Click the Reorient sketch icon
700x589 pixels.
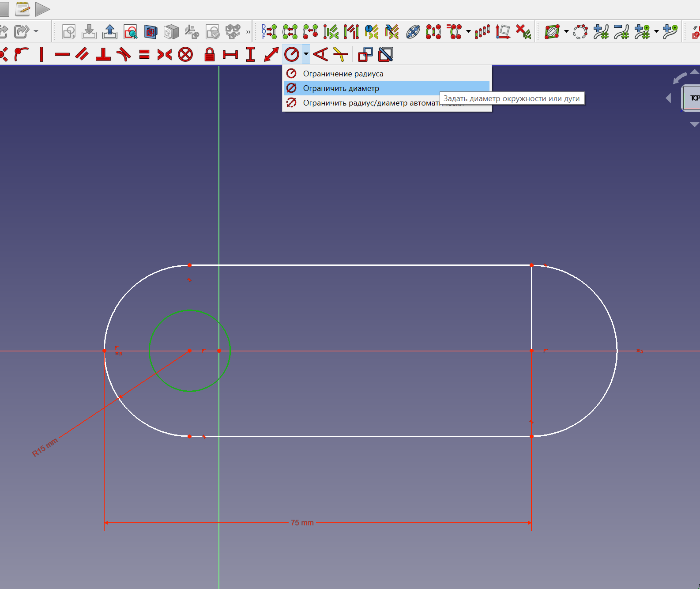(192, 32)
